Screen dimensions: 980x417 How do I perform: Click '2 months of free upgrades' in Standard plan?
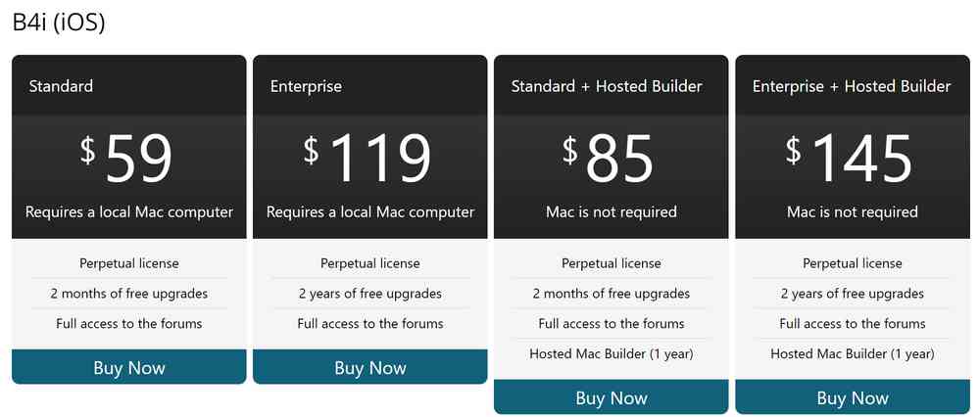(x=129, y=294)
